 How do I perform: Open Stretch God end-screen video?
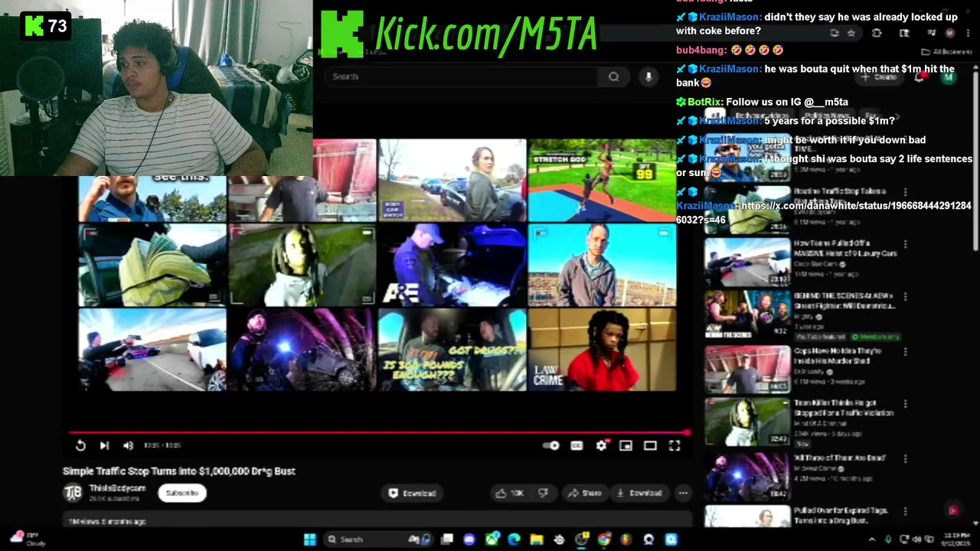(x=603, y=180)
